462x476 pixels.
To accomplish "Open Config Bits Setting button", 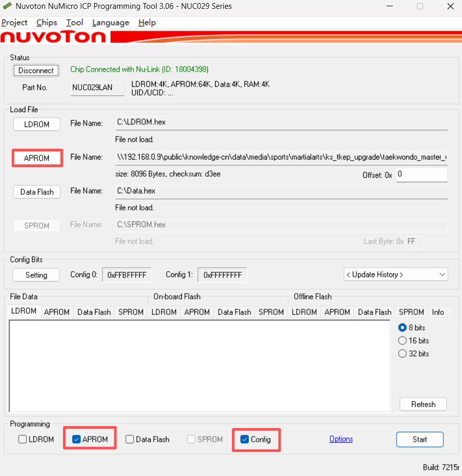I will (x=36, y=275).
